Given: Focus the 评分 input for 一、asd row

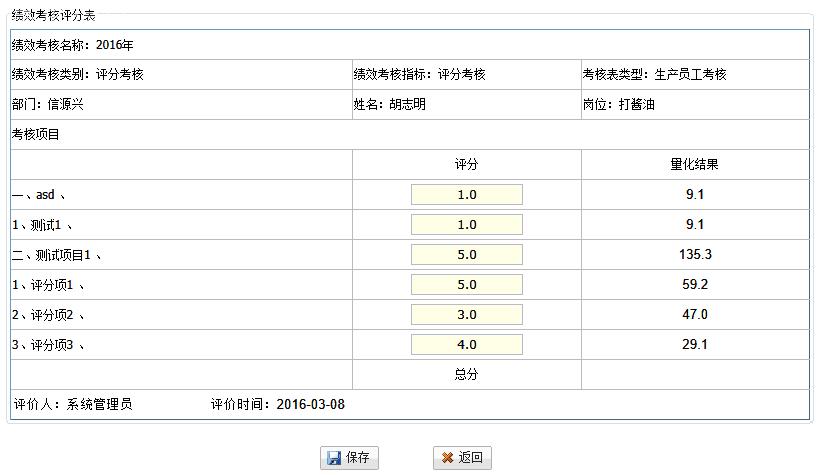Looking at the screenshot, I should click(x=466, y=195).
